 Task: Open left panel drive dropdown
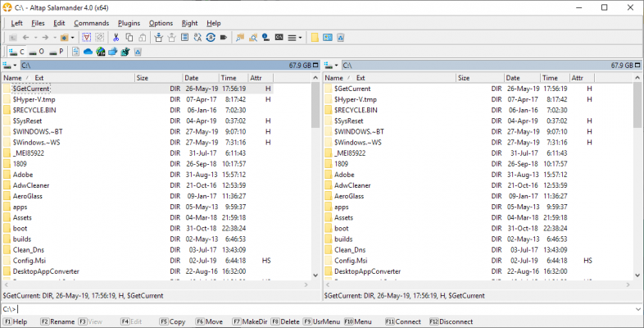9,65
